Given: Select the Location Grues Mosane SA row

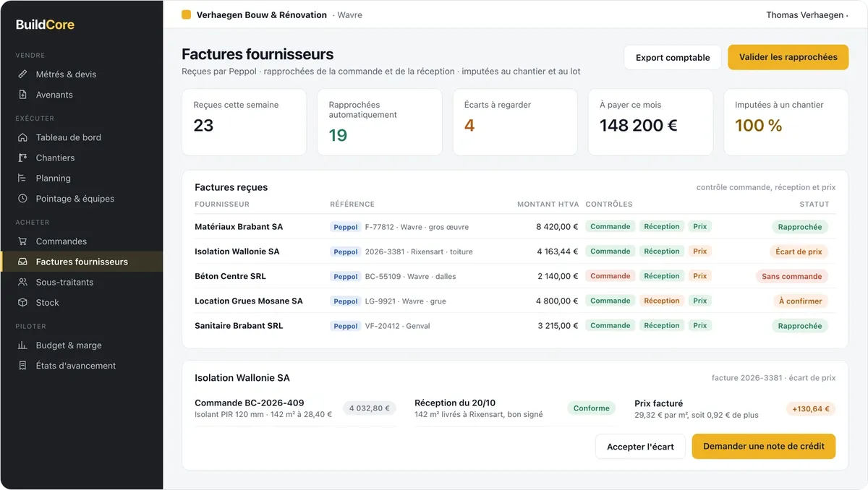Looking at the screenshot, I should [x=514, y=301].
